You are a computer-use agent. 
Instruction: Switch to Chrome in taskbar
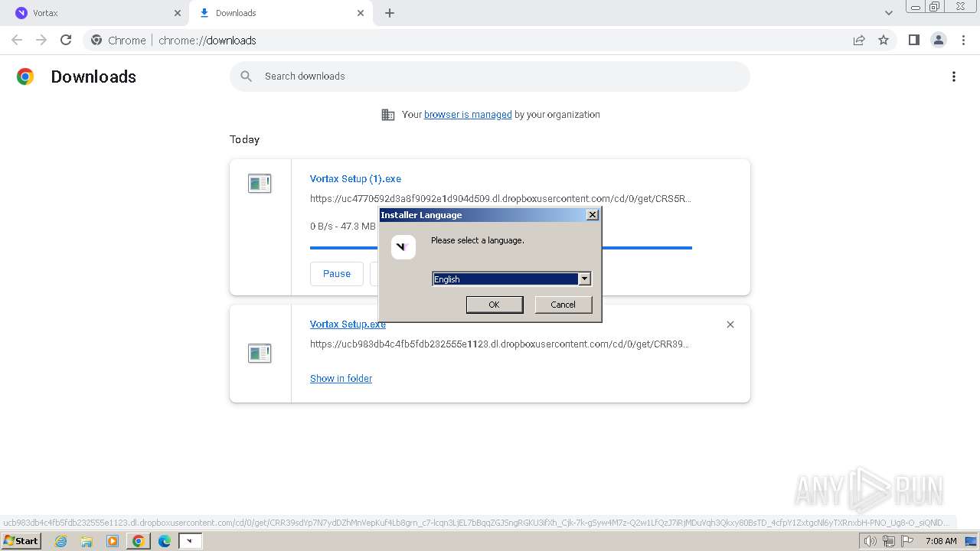[139, 541]
